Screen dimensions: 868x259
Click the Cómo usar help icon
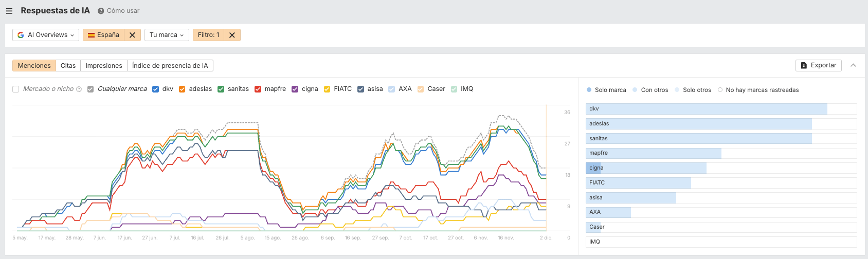101,11
